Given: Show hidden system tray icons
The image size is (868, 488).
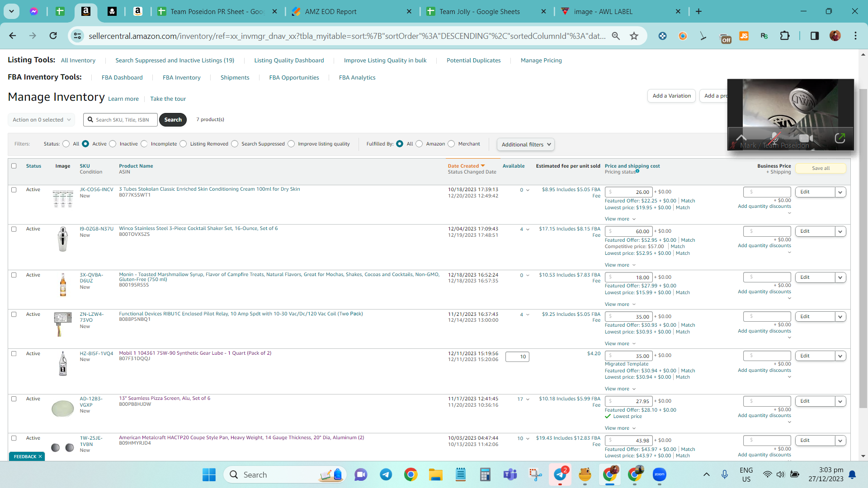Looking at the screenshot, I should pos(707,474).
